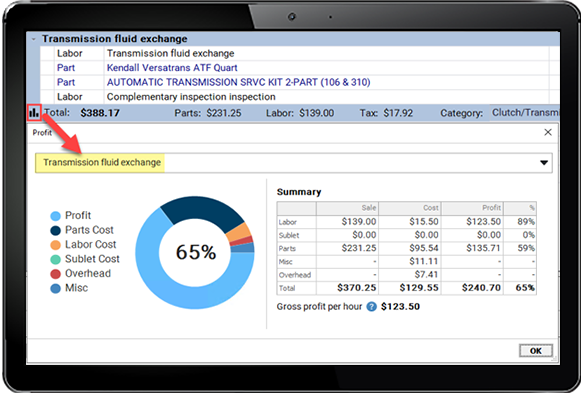Image resolution: width=581 pixels, height=393 pixels.
Task: Select Labor sale value $139.00 cell
Action: coord(347,222)
